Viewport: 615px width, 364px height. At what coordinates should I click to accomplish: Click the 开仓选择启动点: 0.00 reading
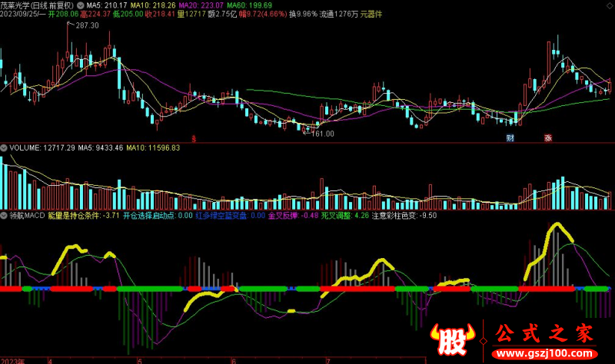pos(158,216)
